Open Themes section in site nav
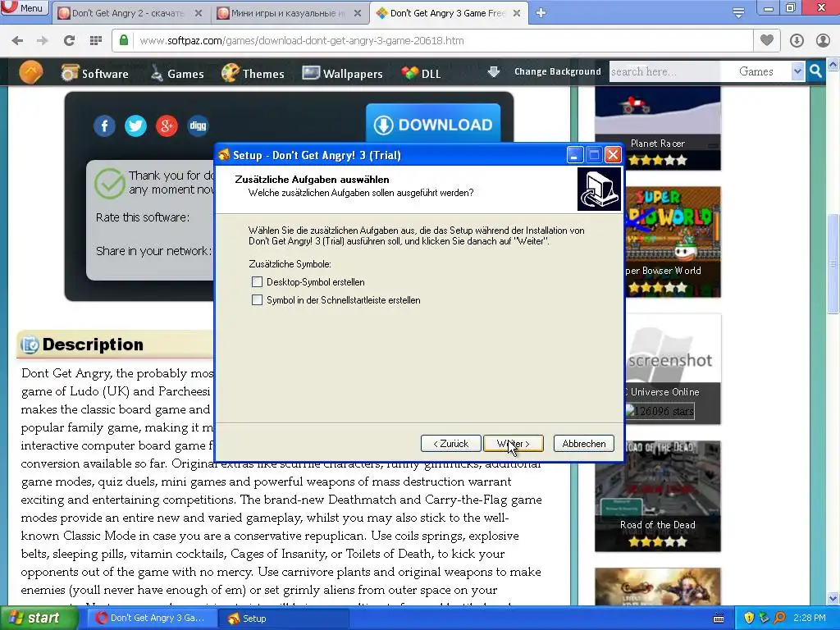The image size is (840, 630). point(253,73)
